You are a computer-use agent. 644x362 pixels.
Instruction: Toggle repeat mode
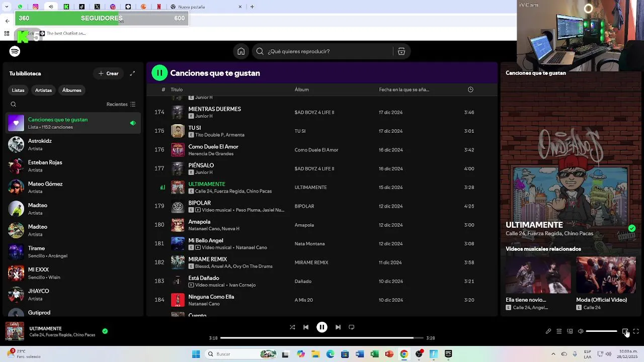click(352, 327)
